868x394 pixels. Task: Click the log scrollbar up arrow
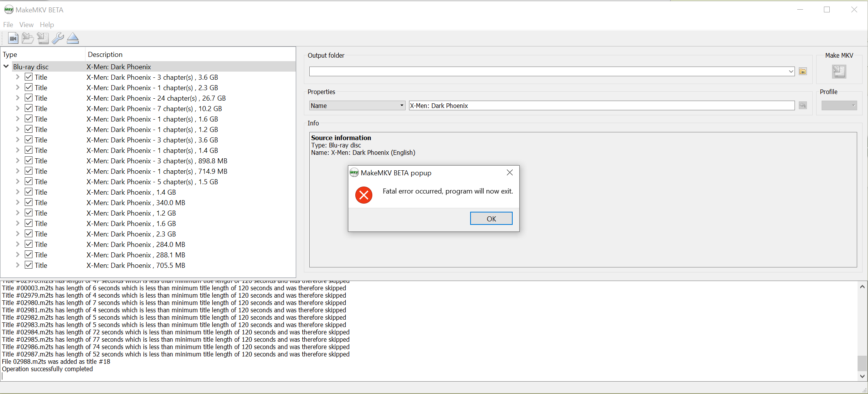click(862, 287)
